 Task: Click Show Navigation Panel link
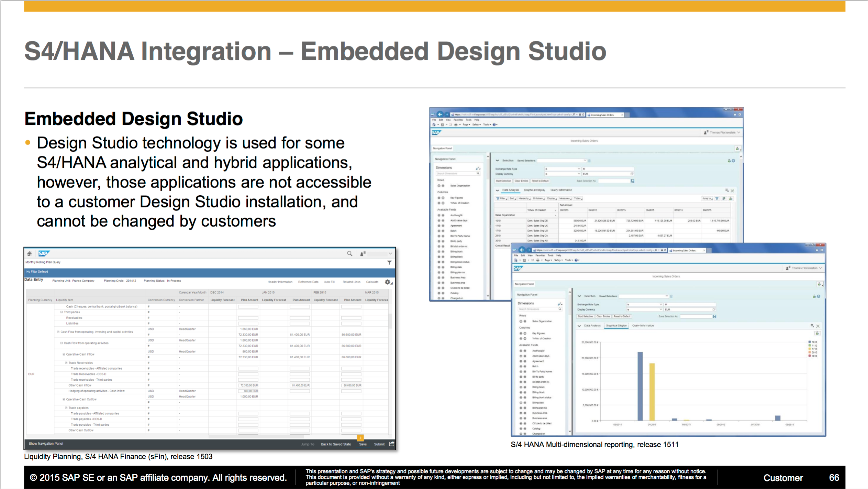(46, 444)
